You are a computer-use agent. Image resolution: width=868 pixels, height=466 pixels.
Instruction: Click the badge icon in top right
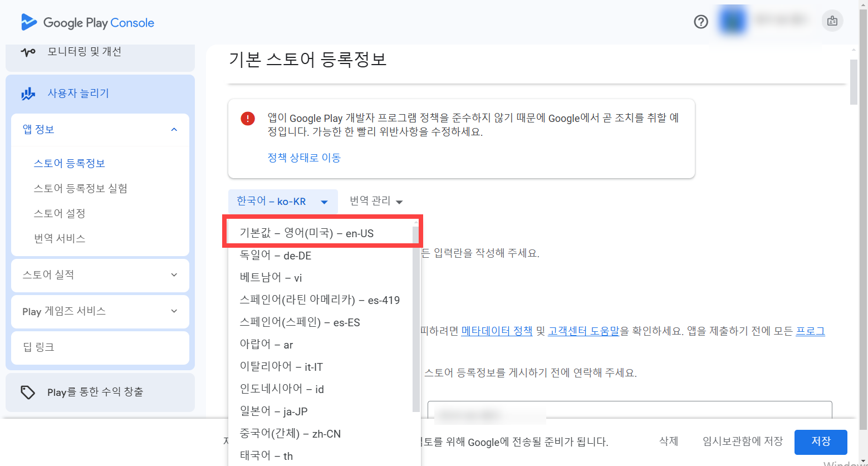click(832, 21)
